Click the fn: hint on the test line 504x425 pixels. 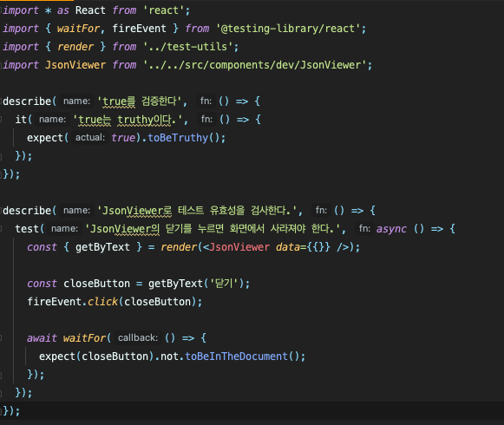coord(364,229)
